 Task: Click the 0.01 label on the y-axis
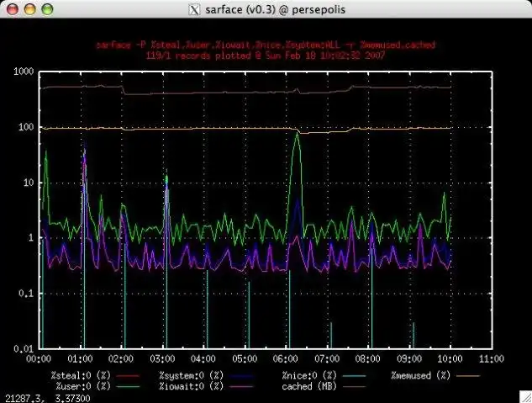coord(24,348)
